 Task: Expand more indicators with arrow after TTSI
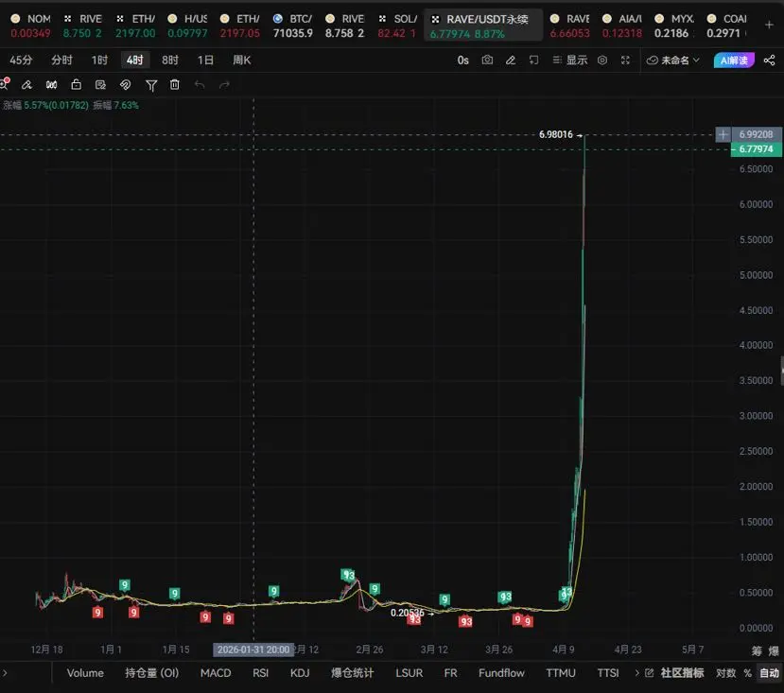click(x=636, y=673)
